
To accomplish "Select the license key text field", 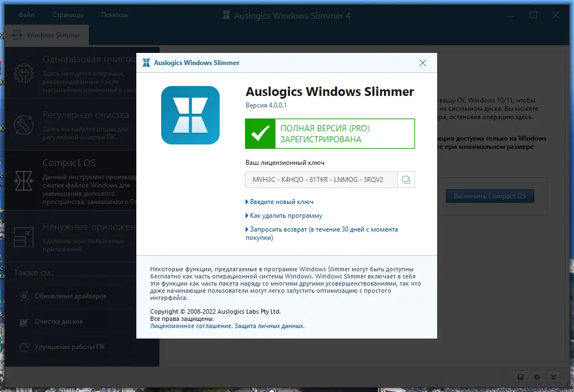I will coord(321,180).
